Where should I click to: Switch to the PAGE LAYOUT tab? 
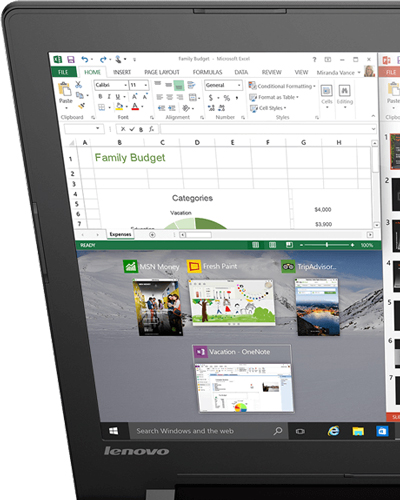(162, 72)
